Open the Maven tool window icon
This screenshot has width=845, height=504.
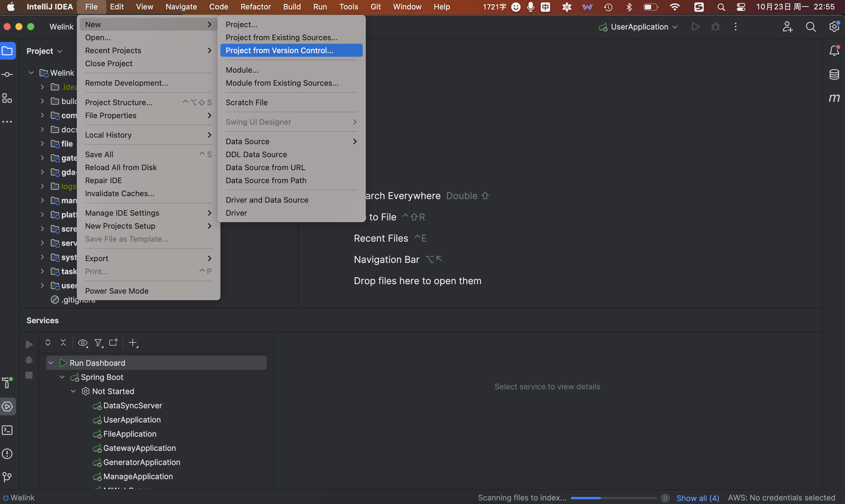click(834, 98)
